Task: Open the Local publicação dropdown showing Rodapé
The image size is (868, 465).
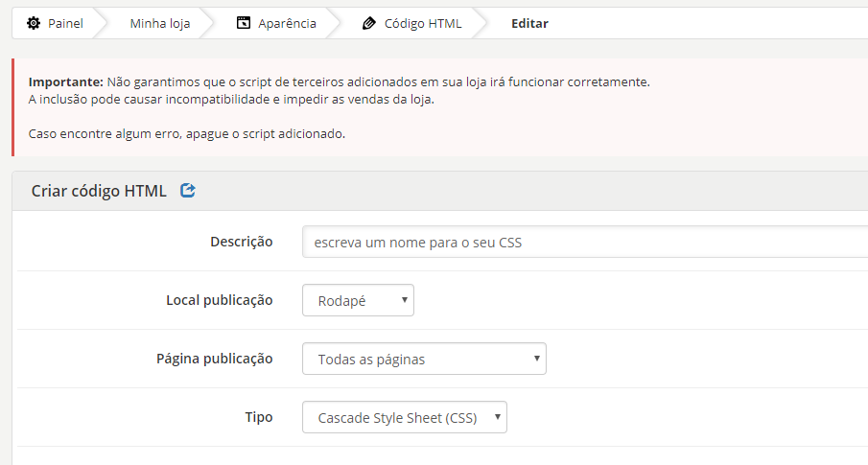Action: tap(358, 300)
